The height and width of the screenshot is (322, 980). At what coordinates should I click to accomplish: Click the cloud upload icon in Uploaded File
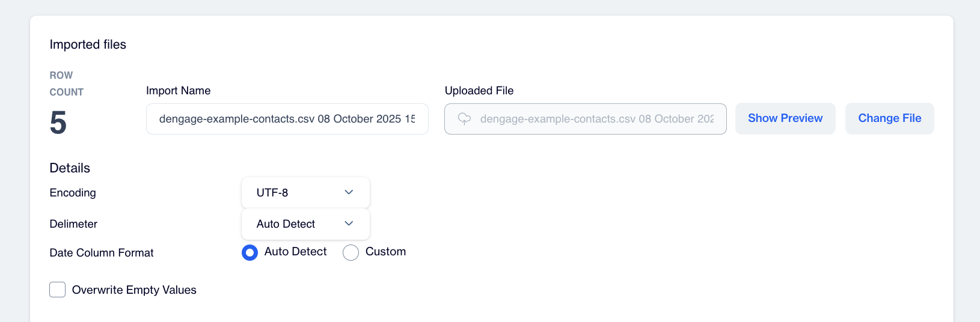point(464,119)
